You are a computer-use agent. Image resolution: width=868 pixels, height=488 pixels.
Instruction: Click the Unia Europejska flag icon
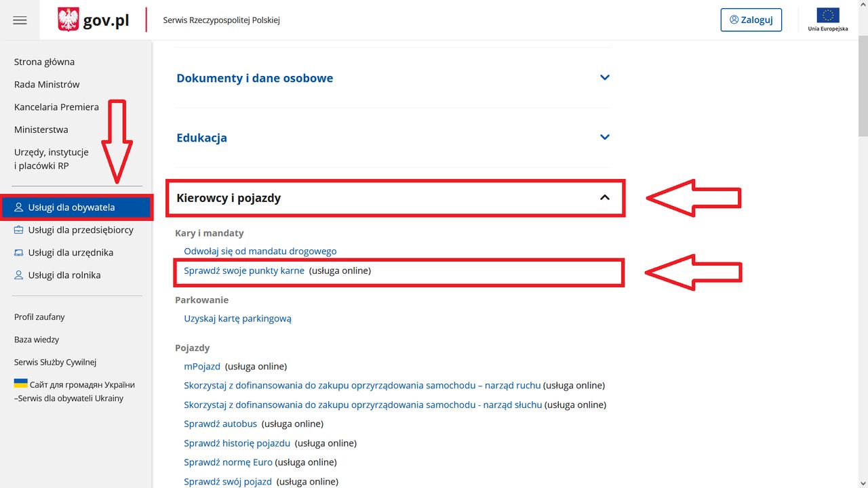click(x=828, y=16)
